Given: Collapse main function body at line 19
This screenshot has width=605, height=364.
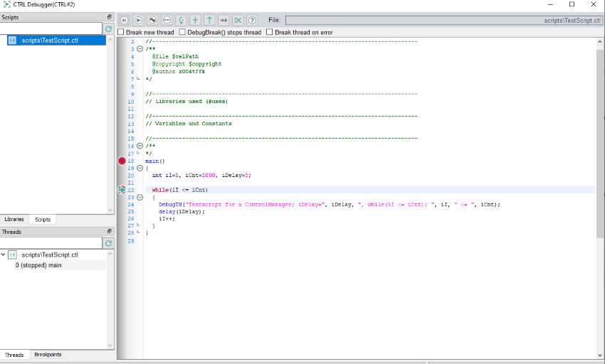Looking at the screenshot, I should click(140, 168).
